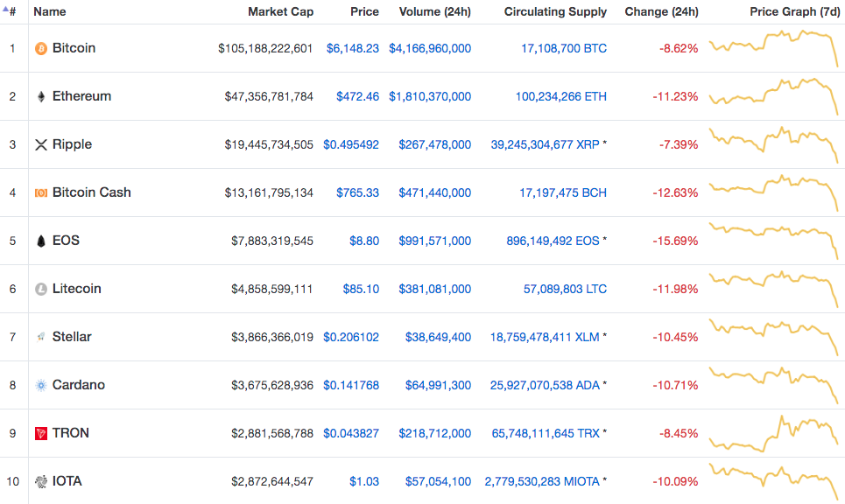Sort by Circulating Supply column header
845x504 pixels.
(x=555, y=12)
